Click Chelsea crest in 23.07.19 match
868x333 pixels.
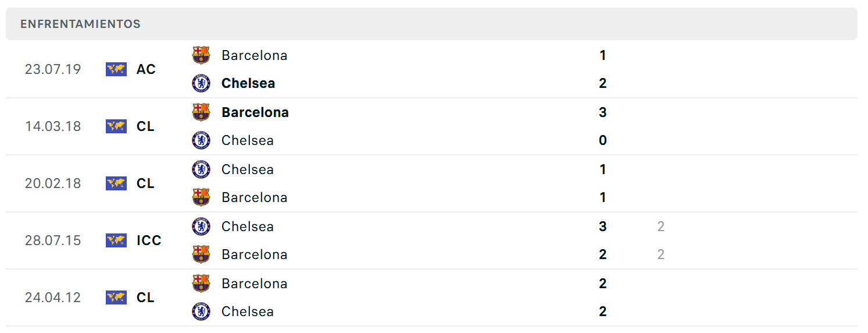click(x=201, y=83)
